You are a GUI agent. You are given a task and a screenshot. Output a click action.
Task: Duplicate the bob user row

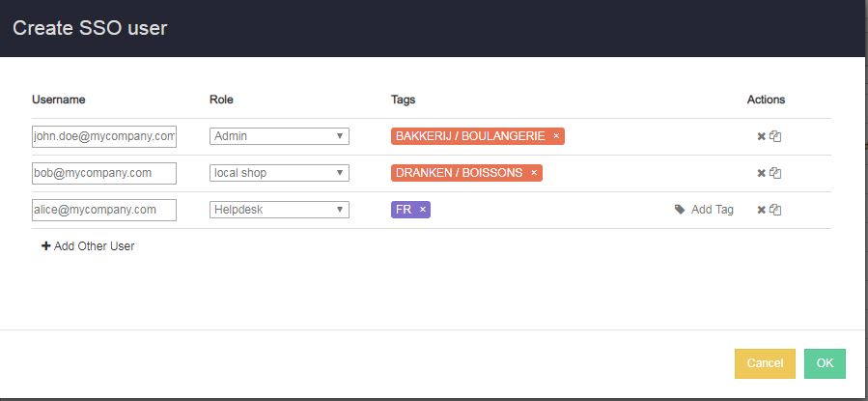coord(775,173)
